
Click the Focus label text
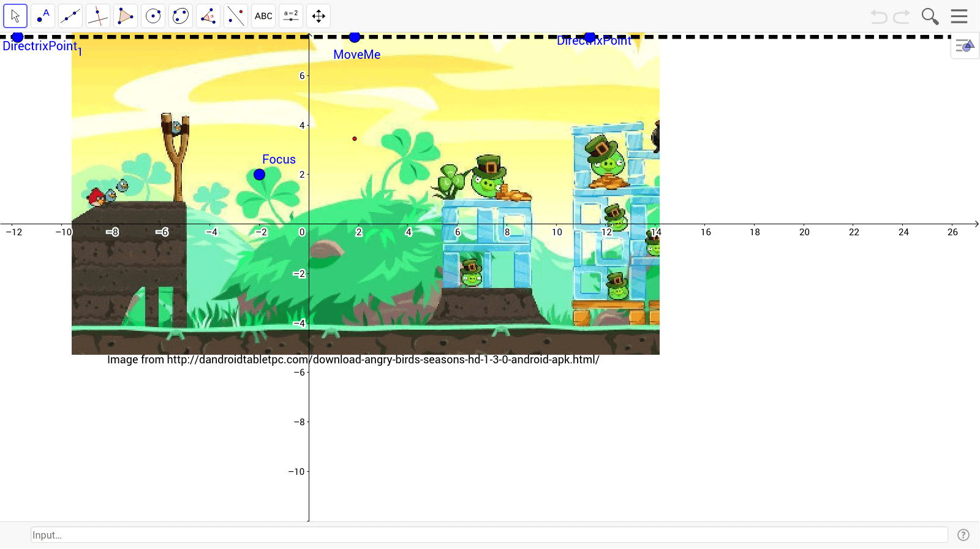(x=279, y=159)
